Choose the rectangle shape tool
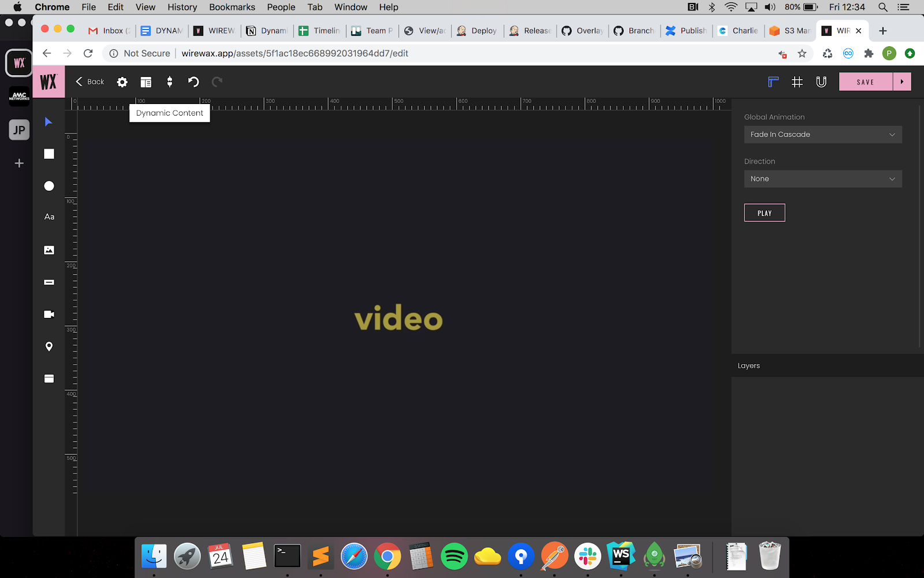 coord(49,154)
